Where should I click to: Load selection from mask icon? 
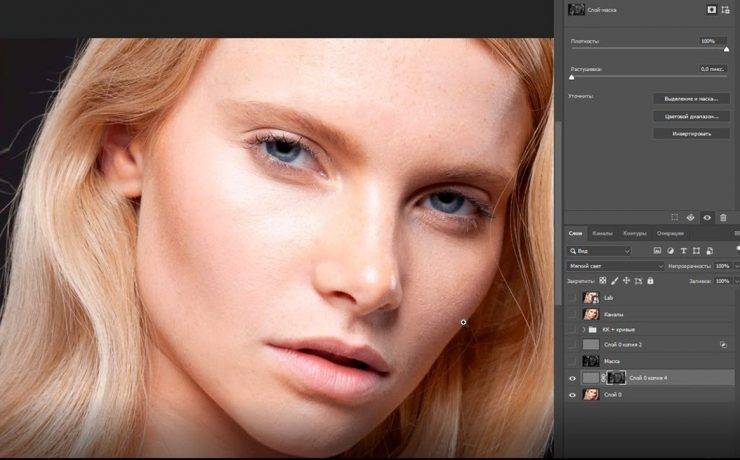click(674, 217)
